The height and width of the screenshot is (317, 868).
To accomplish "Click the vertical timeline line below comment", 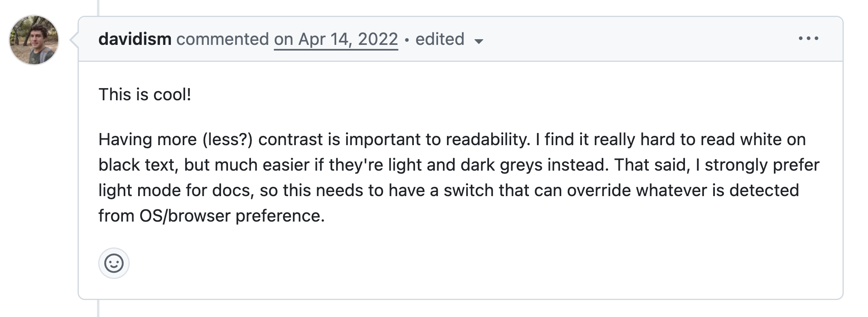I will coord(98,309).
